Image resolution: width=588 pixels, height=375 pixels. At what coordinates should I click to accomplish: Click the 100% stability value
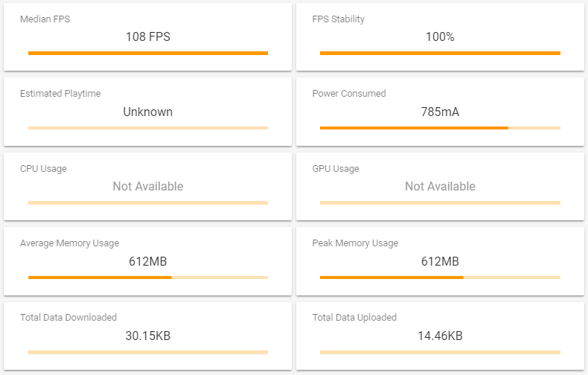[x=440, y=36]
